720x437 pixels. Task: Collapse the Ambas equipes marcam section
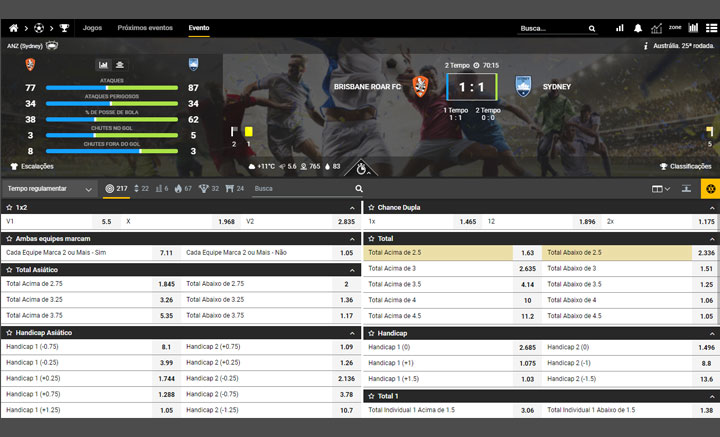coord(352,239)
